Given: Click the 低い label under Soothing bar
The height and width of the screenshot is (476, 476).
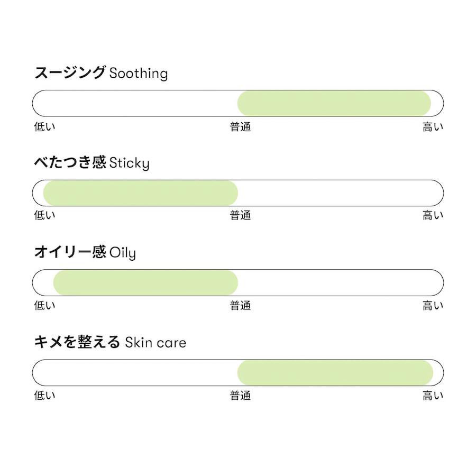Looking at the screenshot, I should click(x=44, y=126).
